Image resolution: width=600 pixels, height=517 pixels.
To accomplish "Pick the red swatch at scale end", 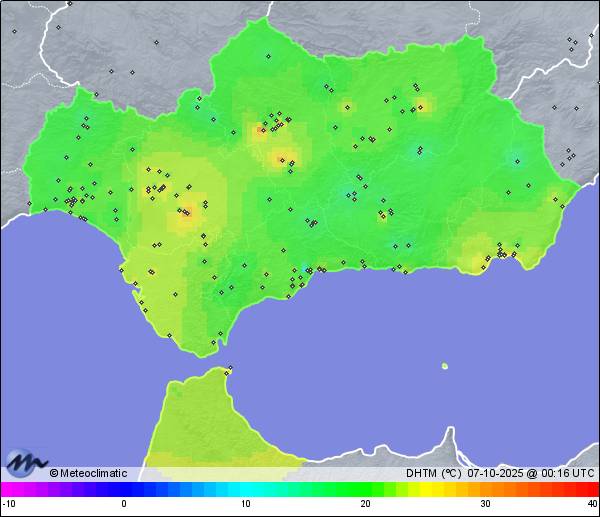I will [592, 489].
